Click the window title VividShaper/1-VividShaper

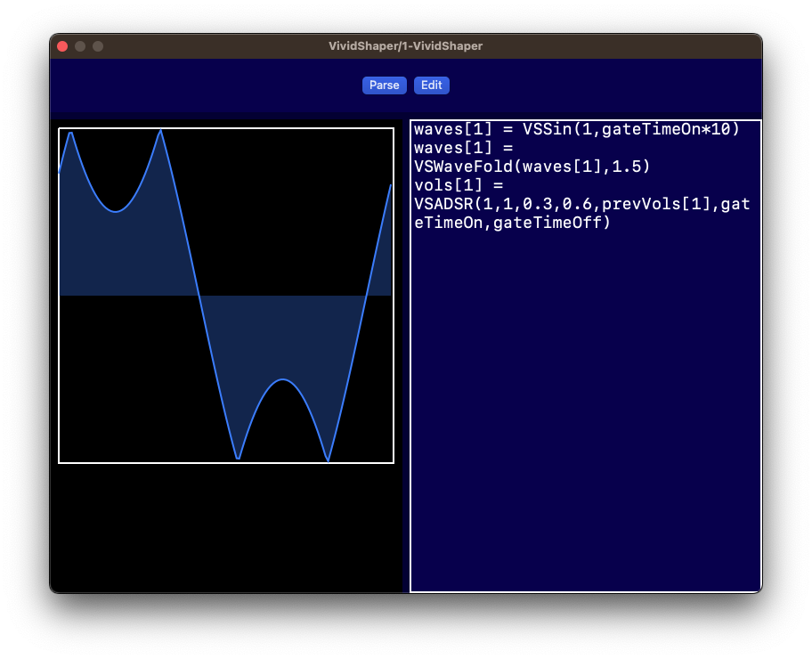405,46
